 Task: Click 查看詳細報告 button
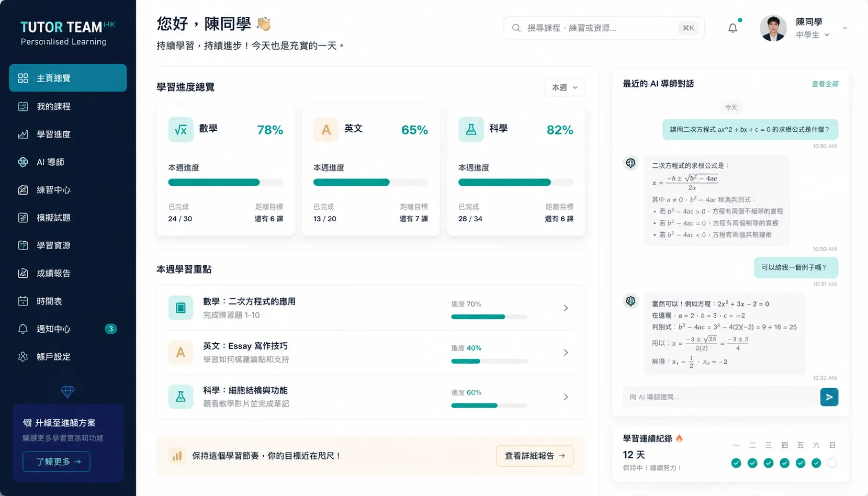pos(535,456)
